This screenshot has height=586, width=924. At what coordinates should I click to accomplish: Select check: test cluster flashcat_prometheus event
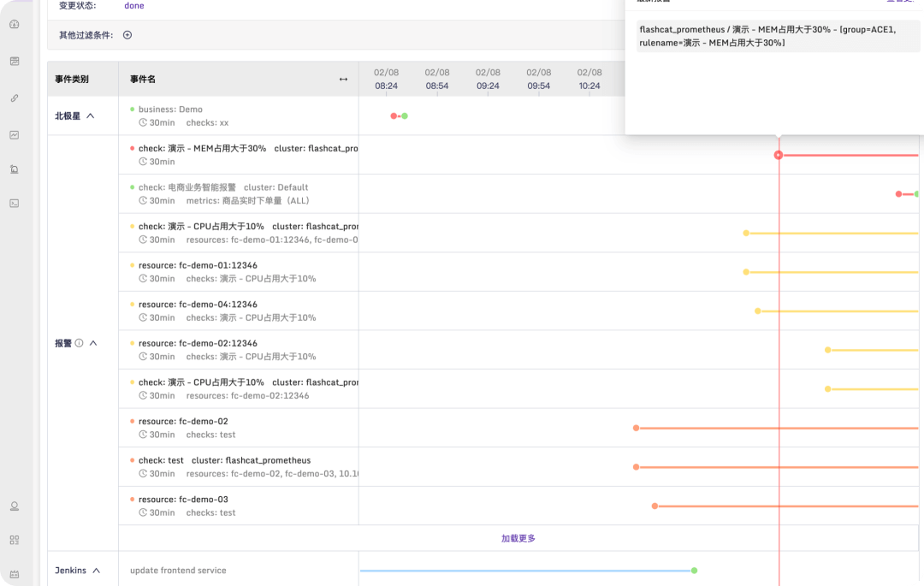click(x=239, y=466)
